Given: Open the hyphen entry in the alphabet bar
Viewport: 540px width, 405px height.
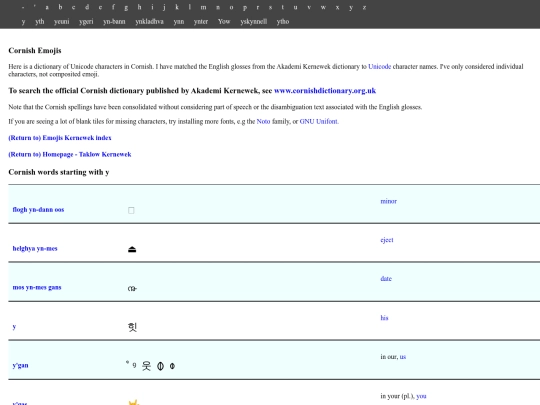Looking at the screenshot, I should [23, 7].
